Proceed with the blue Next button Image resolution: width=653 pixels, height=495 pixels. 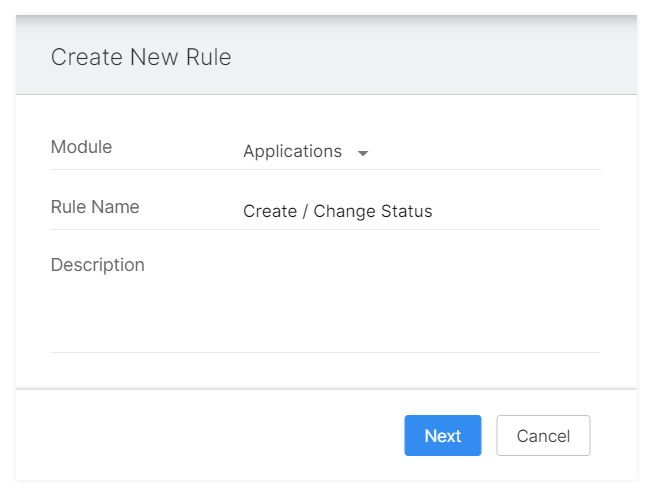coord(443,435)
